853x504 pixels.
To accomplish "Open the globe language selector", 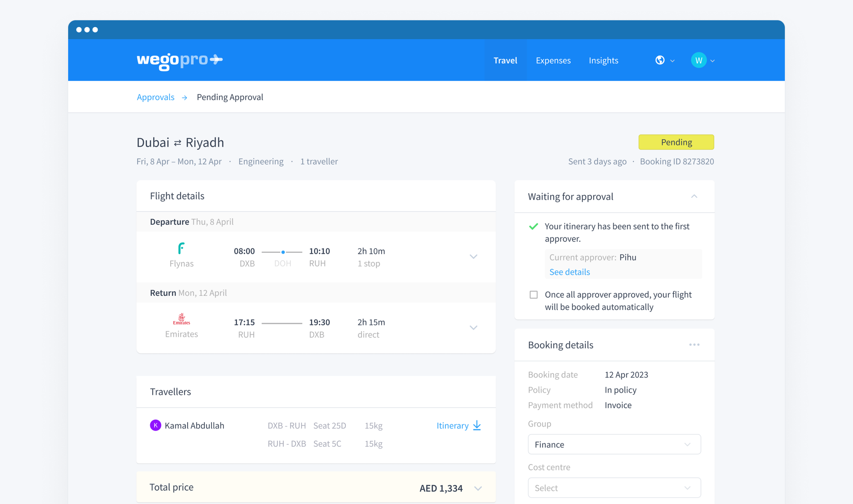I will click(660, 60).
